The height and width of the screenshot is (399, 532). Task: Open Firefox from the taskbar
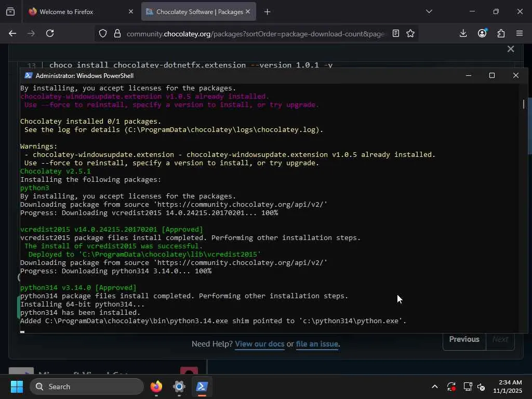coord(156,387)
